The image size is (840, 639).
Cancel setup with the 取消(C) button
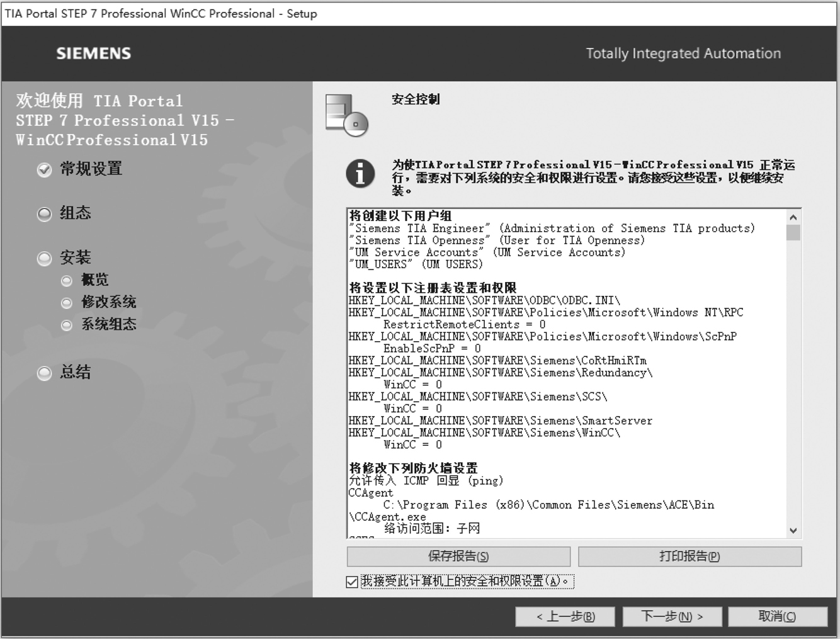[778, 616]
